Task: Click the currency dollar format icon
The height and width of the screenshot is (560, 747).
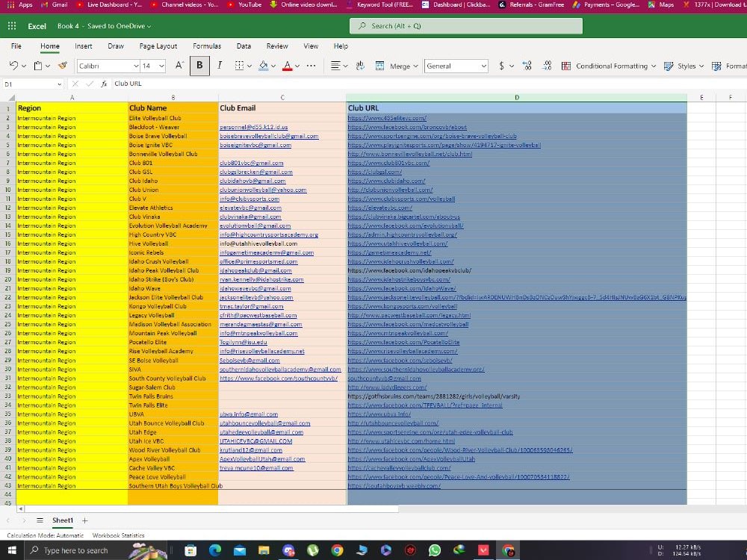Action: pos(501,66)
